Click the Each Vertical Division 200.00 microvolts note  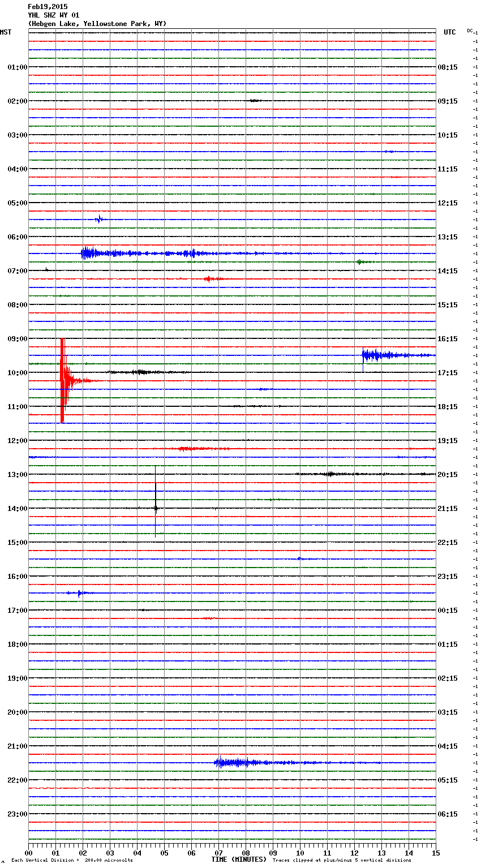(72, 861)
